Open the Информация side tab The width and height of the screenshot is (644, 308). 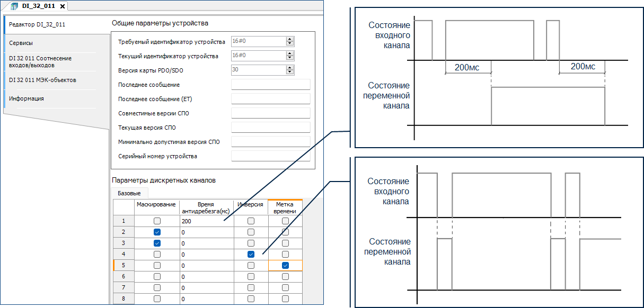[x=27, y=98]
